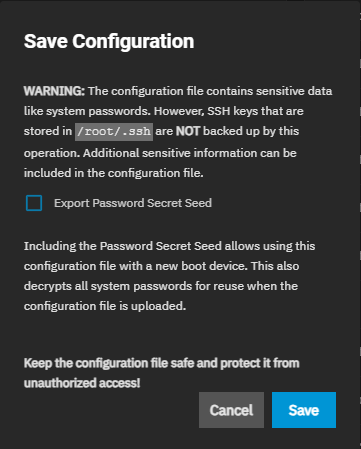361x449 pixels.
Task: Click the bold WARNING: text
Action: (x=54, y=91)
